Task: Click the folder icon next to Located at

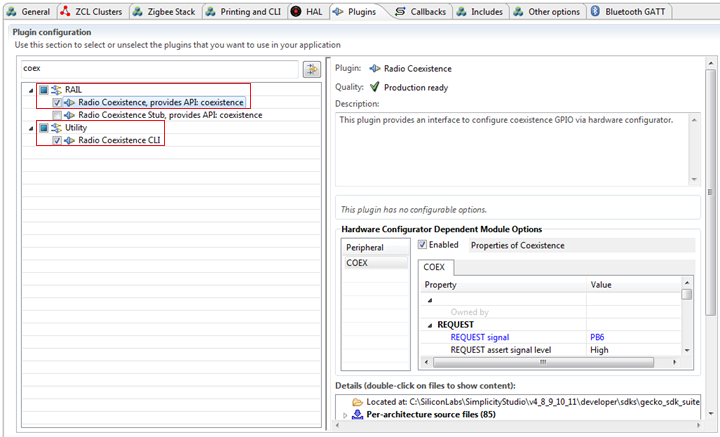Action: point(357,401)
